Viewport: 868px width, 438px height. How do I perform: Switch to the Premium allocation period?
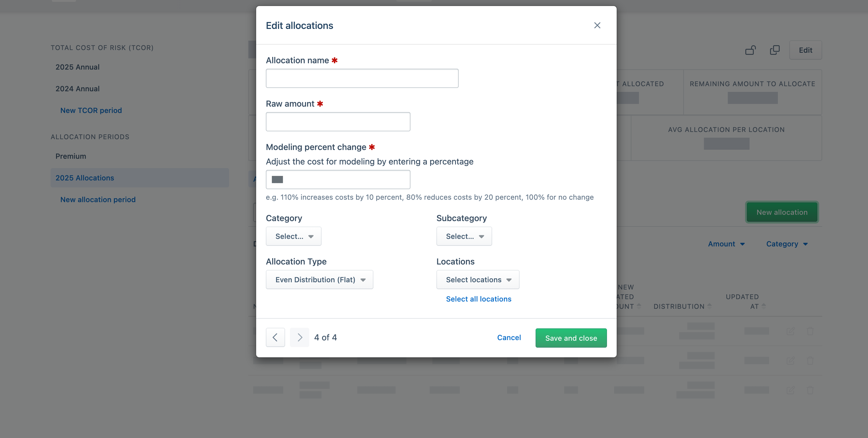pos(71,156)
